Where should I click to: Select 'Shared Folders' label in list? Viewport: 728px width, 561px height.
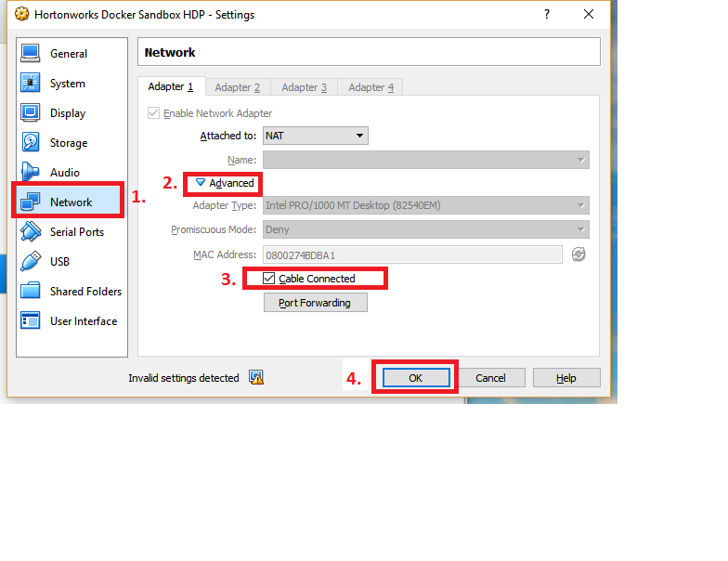(x=85, y=292)
